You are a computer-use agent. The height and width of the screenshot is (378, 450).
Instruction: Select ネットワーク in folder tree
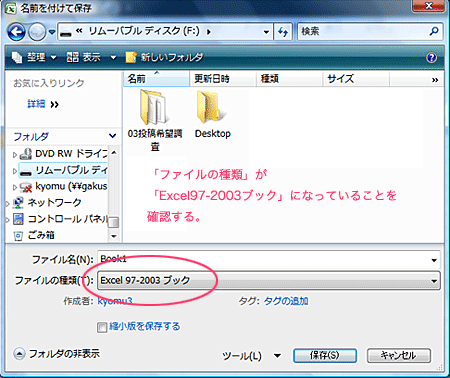point(47,202)
